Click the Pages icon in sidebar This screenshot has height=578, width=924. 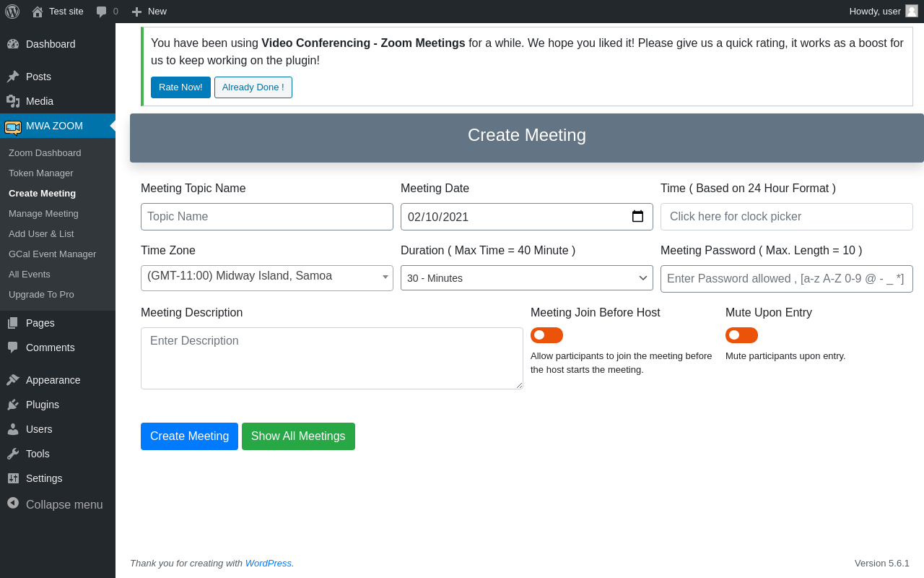click(x=13, y=323)
